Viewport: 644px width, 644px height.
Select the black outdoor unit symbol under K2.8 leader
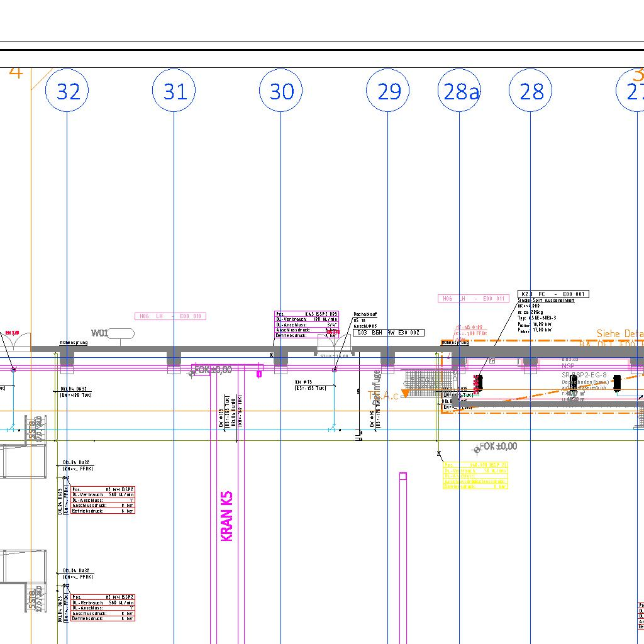[479, 382]
